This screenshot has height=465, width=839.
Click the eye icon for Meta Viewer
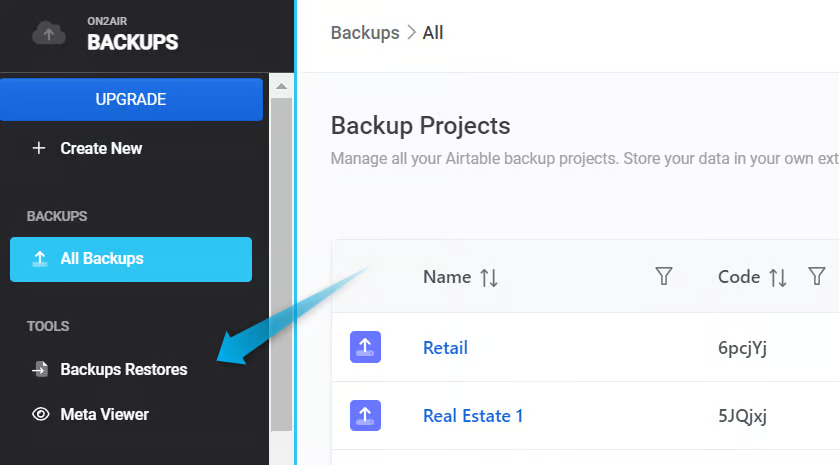40,414
